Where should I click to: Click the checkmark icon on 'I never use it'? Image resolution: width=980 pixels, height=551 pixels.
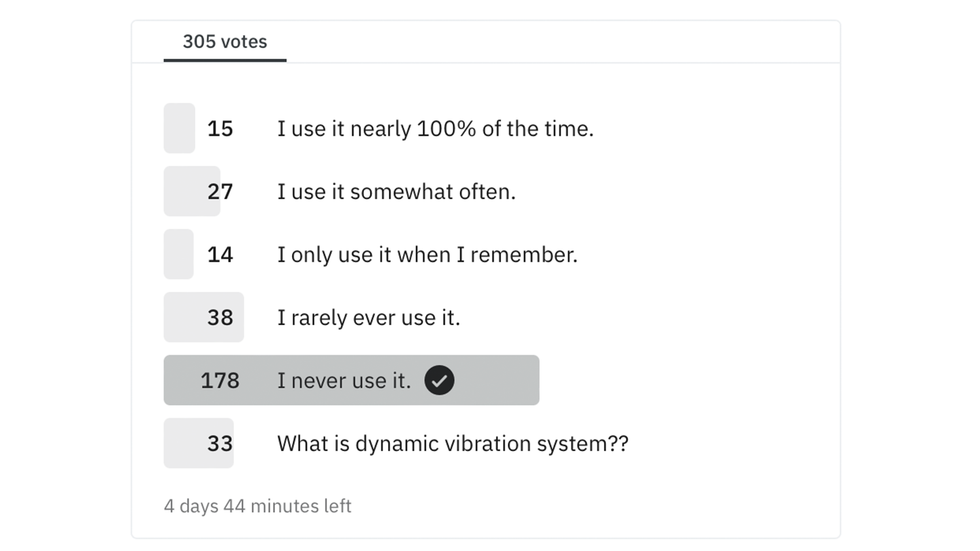click(439, 380)
